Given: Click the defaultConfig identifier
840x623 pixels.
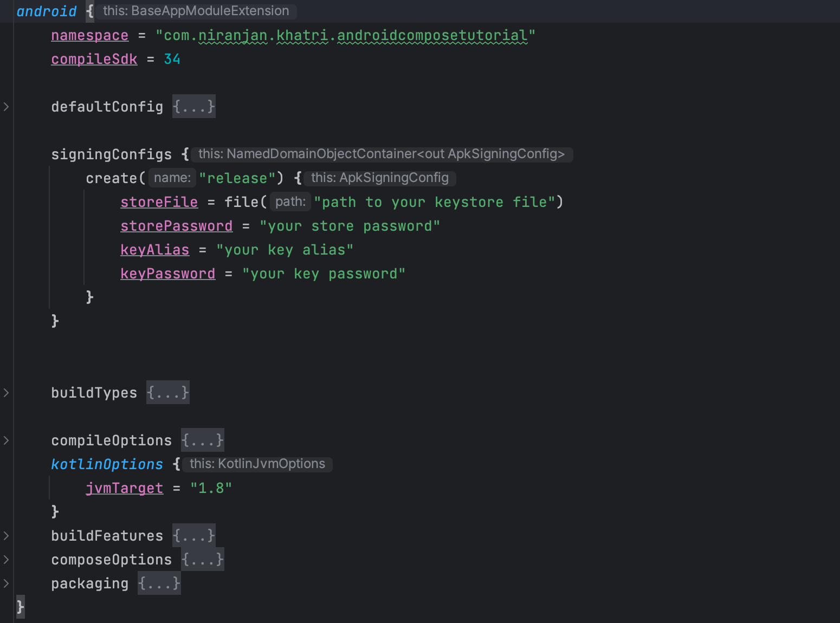Looking at the screenshot, I should (x=107, y=107).
